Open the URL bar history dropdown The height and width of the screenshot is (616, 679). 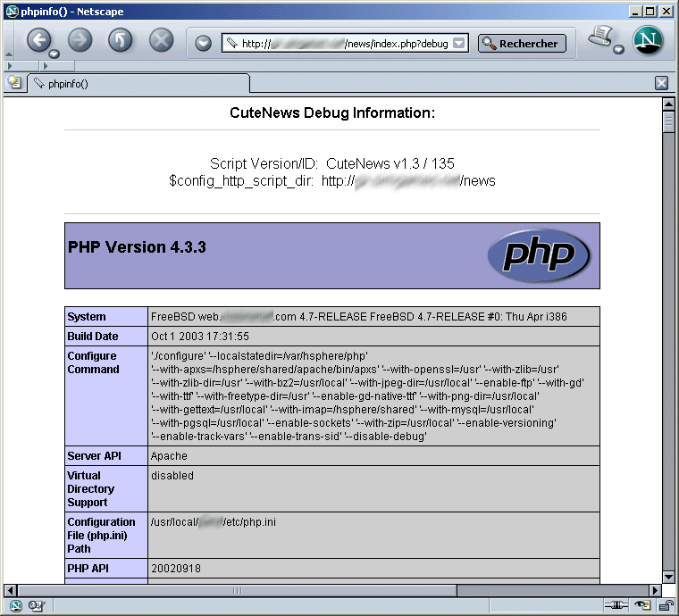click(x=459, y=44)
